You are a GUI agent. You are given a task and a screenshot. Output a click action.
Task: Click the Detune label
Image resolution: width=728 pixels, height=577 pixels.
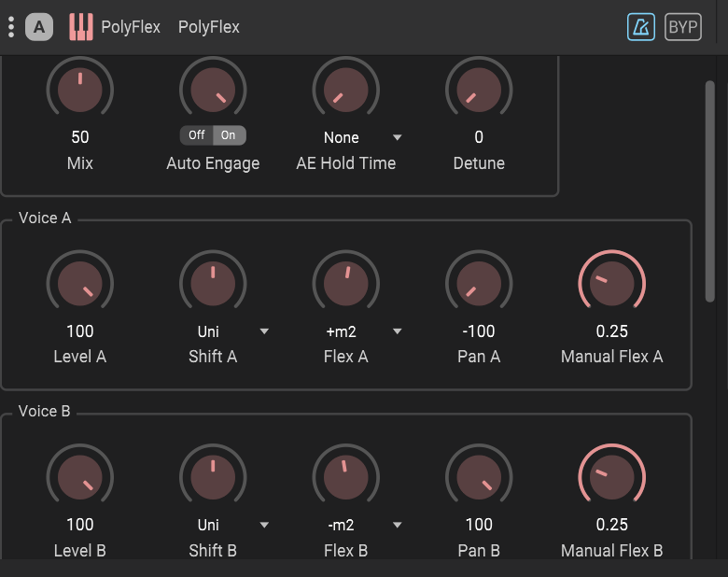pos(479,163)
